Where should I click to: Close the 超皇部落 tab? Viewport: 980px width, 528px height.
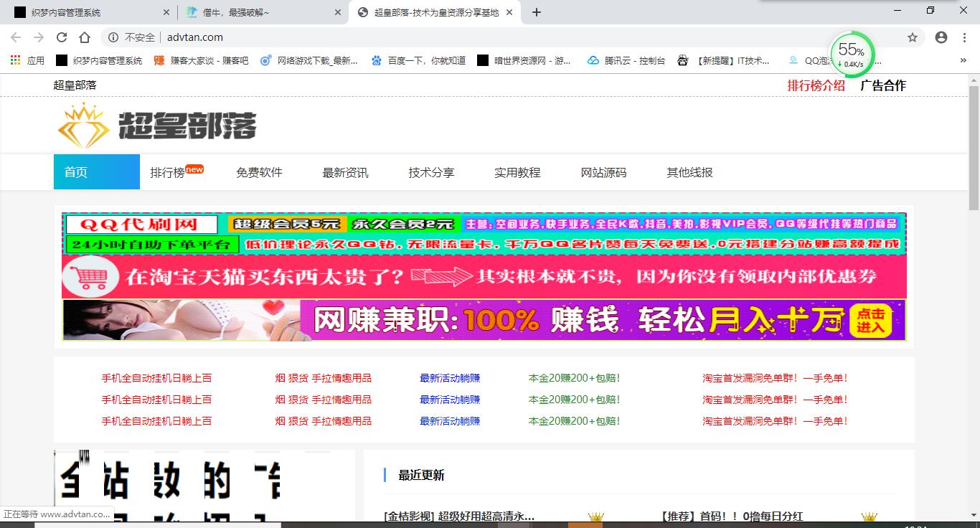pyautogui.click(x=509, y=12)
